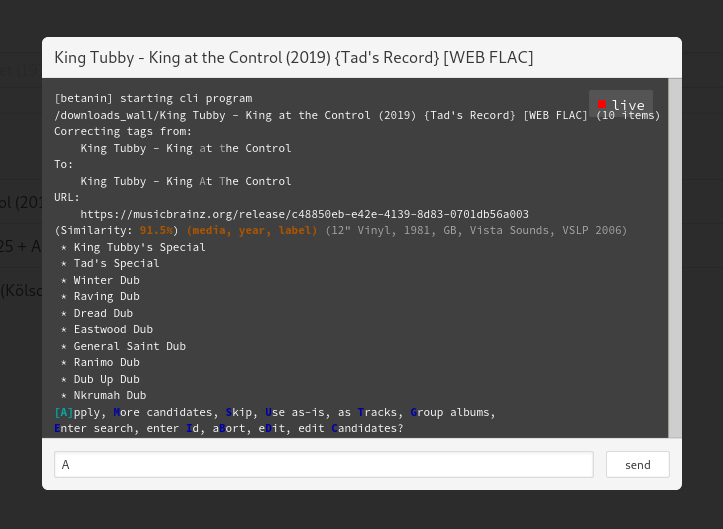Click the edit Candidates option text

pyautogui.click(x=350, y=428)
